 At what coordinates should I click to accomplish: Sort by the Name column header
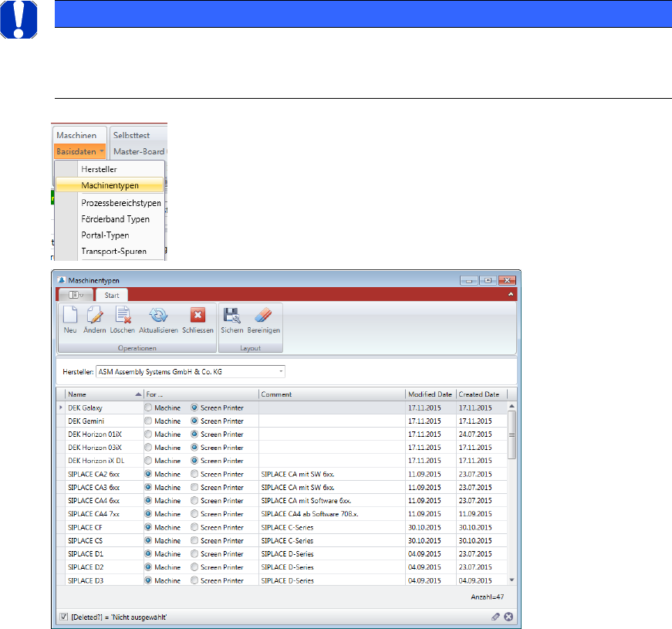(x=104, y=394)
